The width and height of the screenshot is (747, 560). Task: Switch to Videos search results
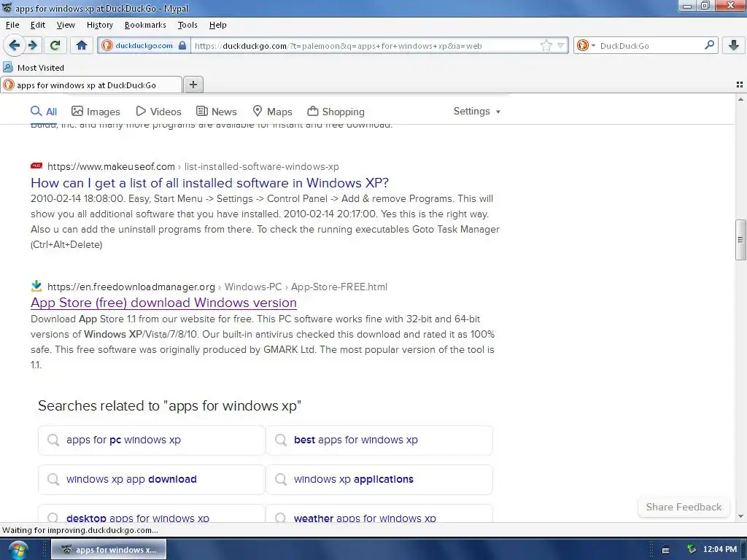158,112
